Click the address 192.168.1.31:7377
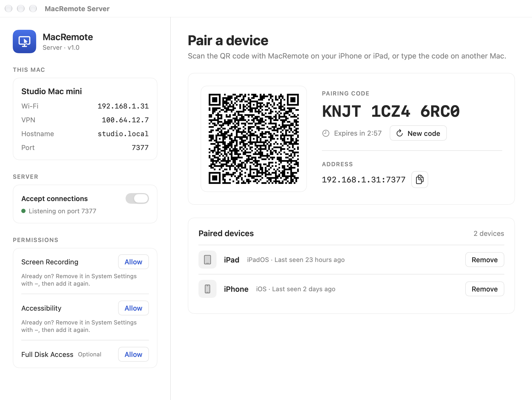 click(364, 180)
